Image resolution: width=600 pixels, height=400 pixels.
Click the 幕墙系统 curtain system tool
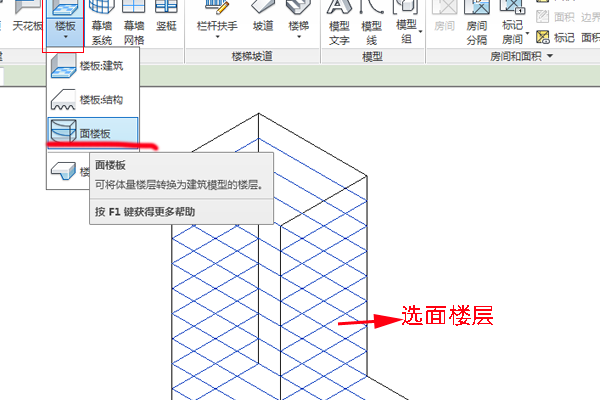pyautogui.click(x=102, y=23)
